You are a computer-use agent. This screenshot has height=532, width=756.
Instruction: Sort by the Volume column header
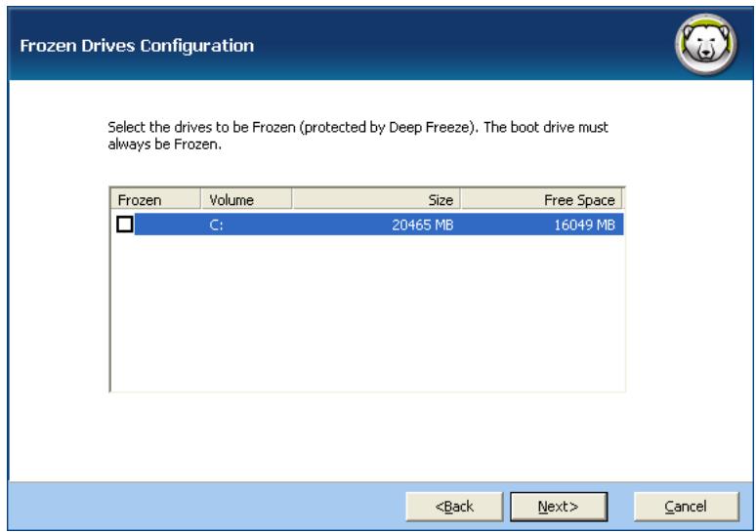(246, 199)
